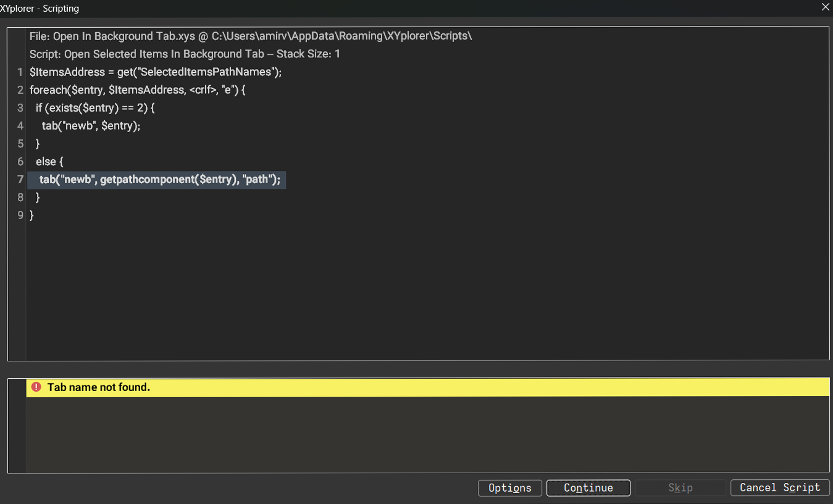
Task: Close the XYplorer Scripting dialog window
Action: click(x=825, y=7)
